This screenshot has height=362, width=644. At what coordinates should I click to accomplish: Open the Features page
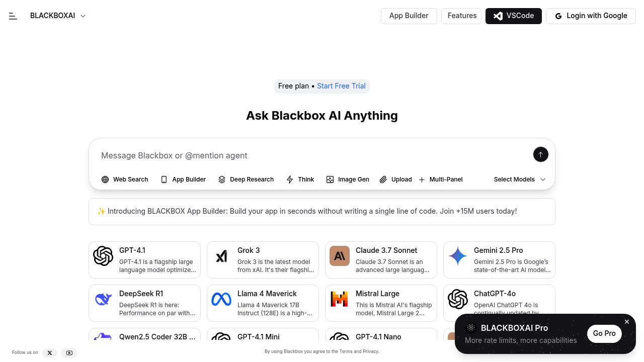(x=461, y=16)
